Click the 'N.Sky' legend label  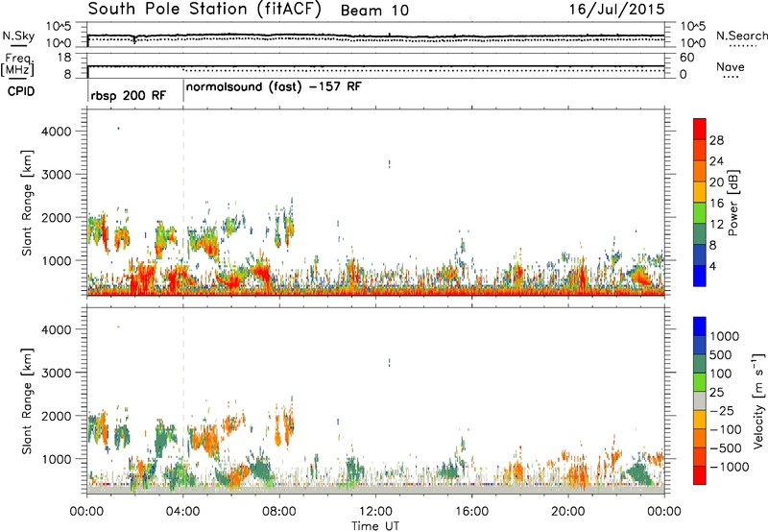(18, 36)
